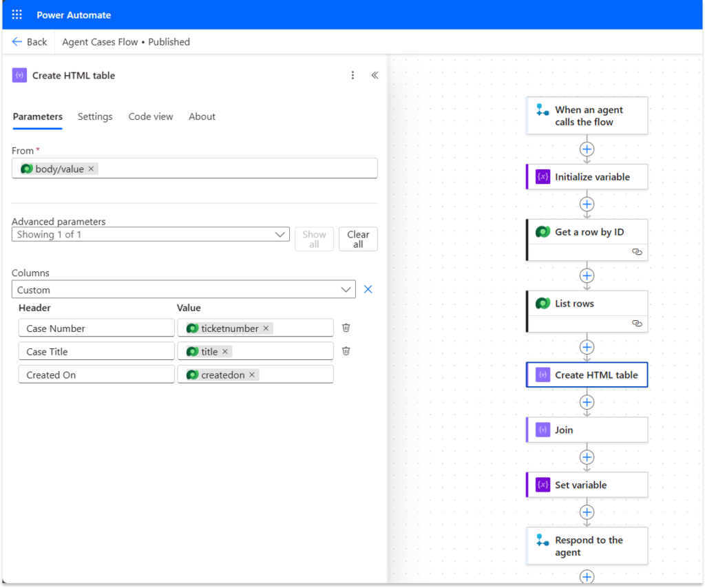Click the Advanced parameters label
The width and height of the screenshot is (705, 588).
click(59, 221)
